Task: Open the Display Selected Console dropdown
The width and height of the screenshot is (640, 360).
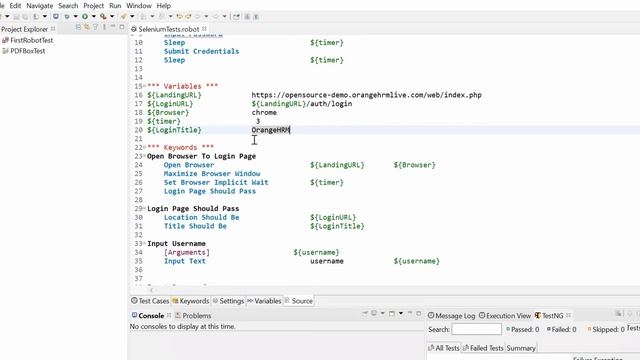Action: [382, 313]
